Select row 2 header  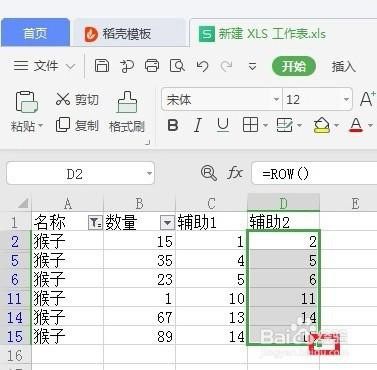[15, 241]
